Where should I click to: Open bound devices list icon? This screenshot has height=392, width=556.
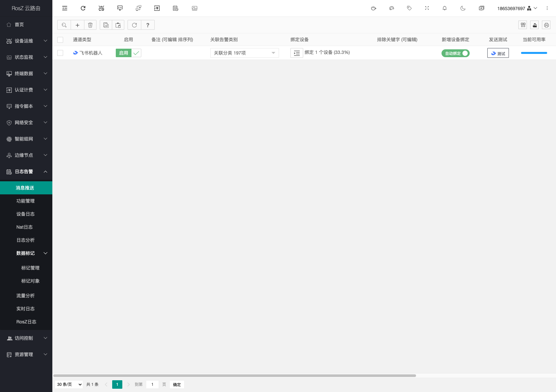(297, 53)
